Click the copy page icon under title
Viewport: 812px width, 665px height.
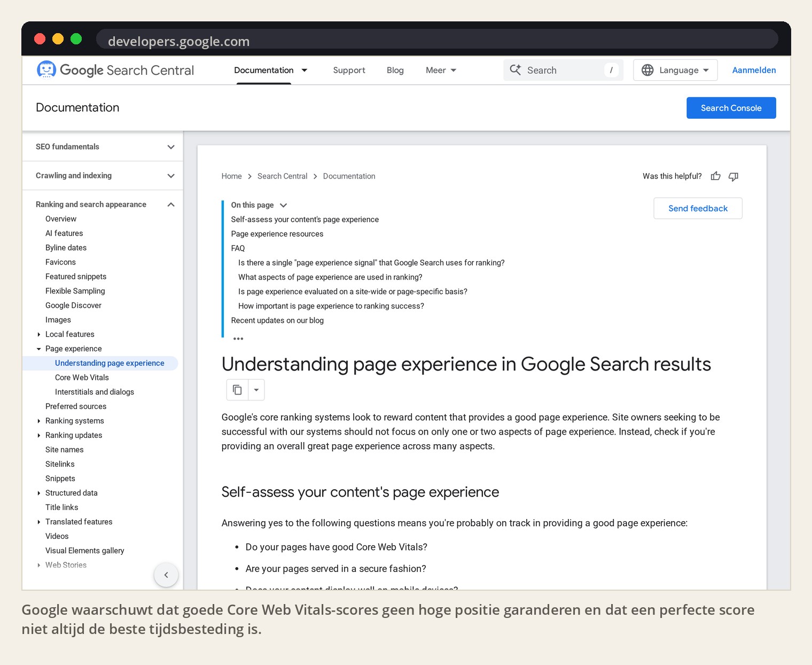(237, 390)
